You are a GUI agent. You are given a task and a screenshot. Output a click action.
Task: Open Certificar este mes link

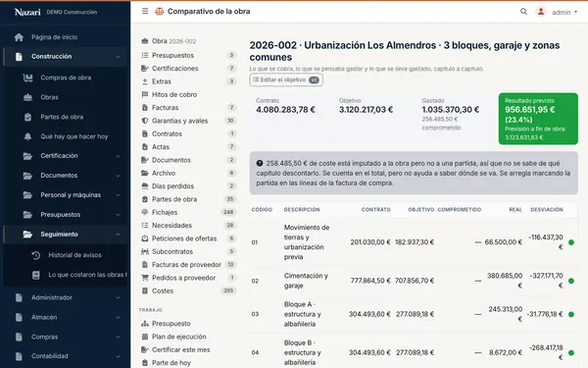180,350
